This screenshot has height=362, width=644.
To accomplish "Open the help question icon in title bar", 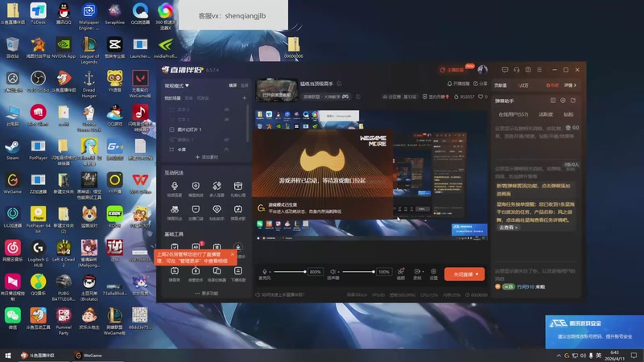I will (x=528, y=70).
